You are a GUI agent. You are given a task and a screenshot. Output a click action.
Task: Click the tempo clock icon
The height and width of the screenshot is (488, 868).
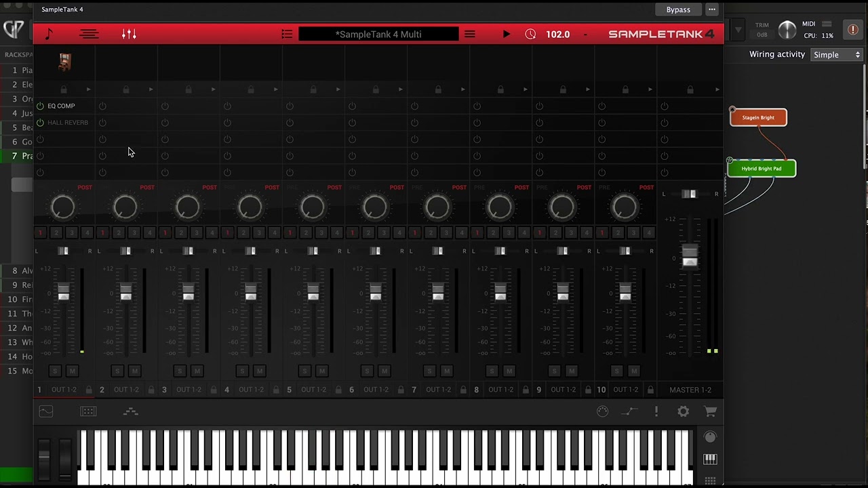point(530,34)
